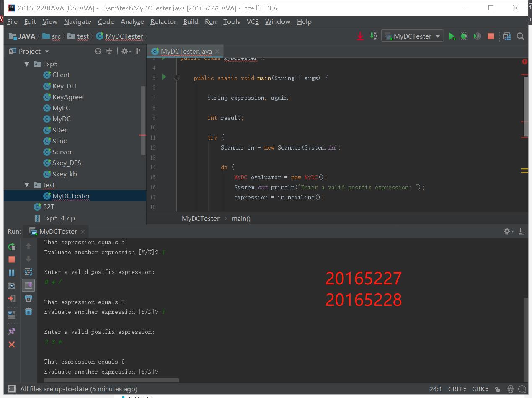
Task: Click the cursor position 24:1 in status bar
Action: tap(436, 389)
